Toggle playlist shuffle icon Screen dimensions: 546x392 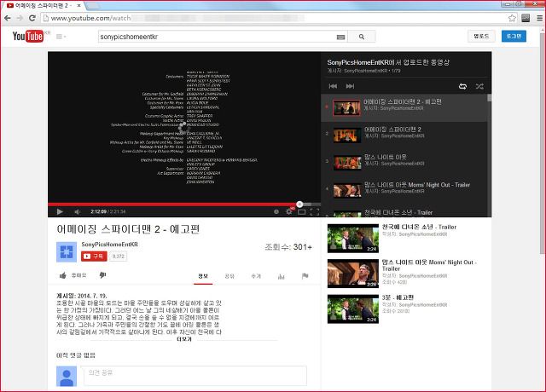(479, 86)
